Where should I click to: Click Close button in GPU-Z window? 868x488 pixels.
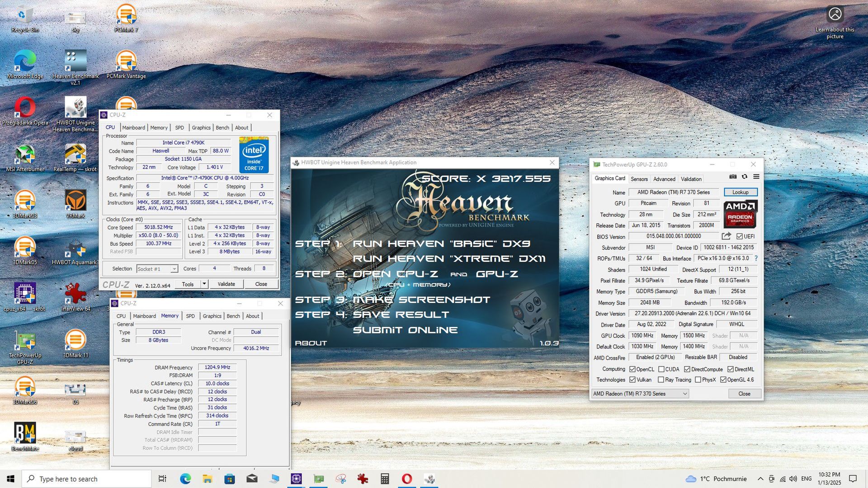pyautogui.click(x=744, y=394)
